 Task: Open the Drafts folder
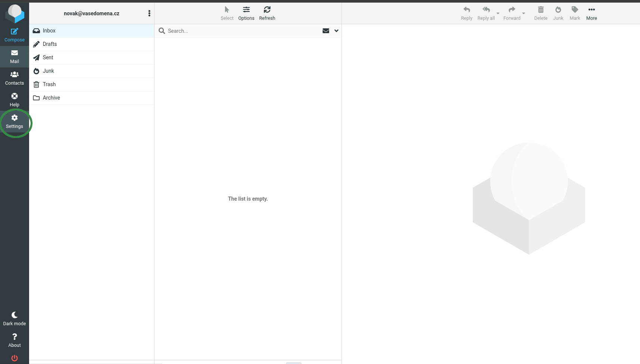91,44
